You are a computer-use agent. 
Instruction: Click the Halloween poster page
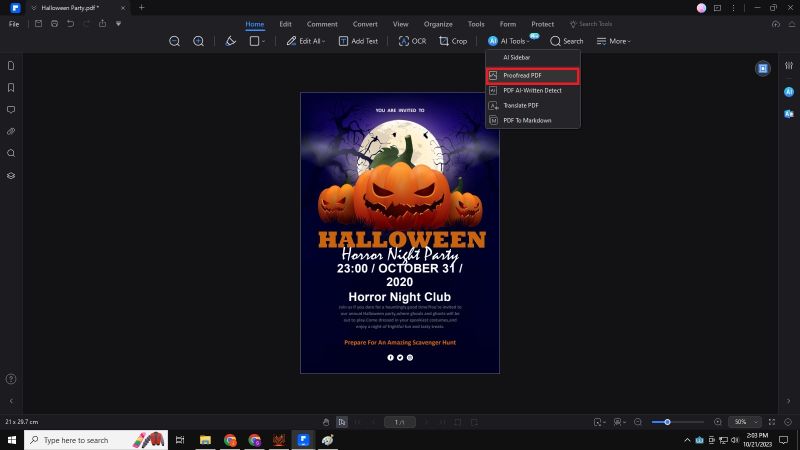point(400,233)
